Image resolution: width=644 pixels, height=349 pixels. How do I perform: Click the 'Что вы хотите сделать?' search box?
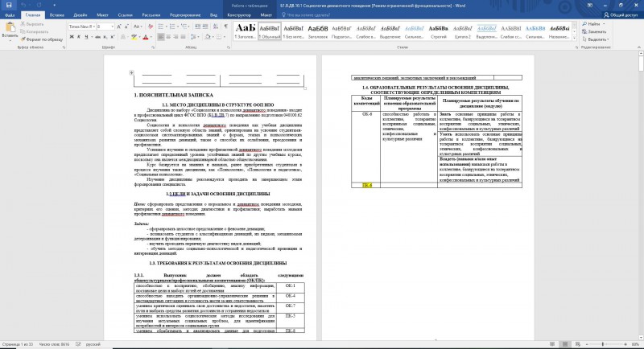(x=305, y=15)
